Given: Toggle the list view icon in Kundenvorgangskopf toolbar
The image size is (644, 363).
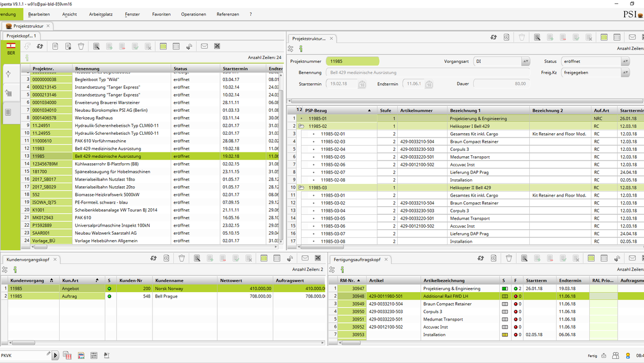Looking at the screenshot, I should tap(277, 258).
